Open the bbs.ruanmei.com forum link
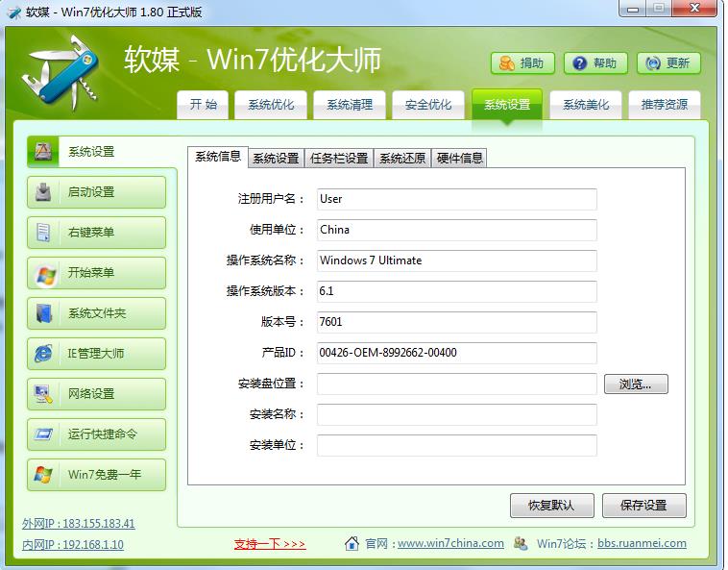728x570 pixels. [642, 543]
